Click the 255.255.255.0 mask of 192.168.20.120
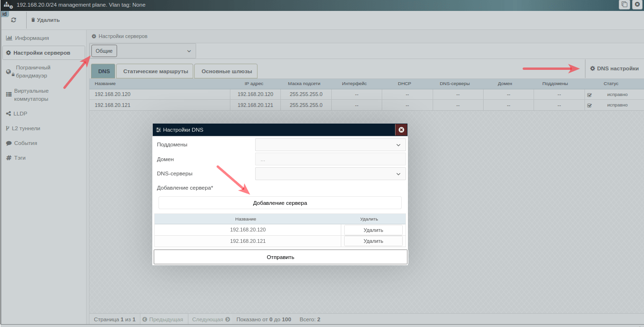The height and width of the screenshot is (327, 644). pos(306,94)
